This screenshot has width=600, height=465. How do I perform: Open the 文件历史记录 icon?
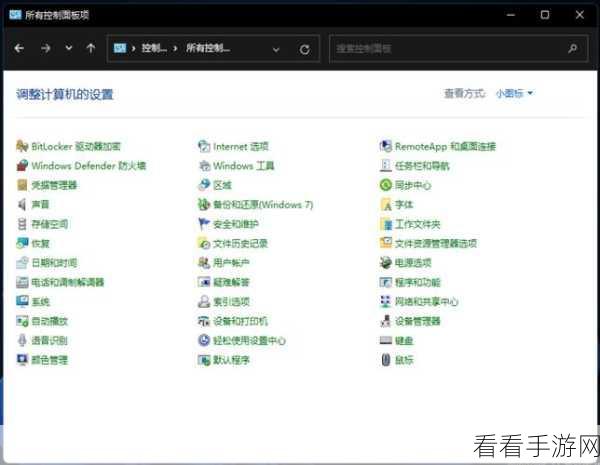click(204, 243)
